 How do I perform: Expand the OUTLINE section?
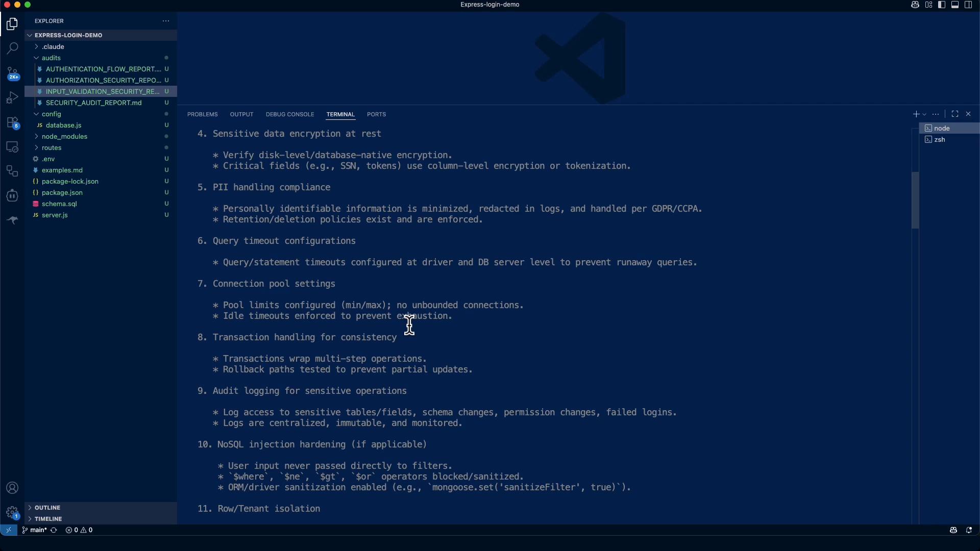coord(101,508)
